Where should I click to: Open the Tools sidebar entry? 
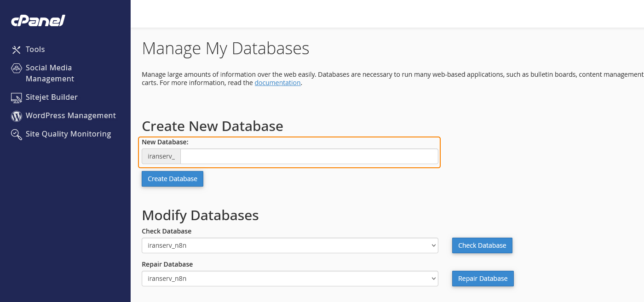point(35,49)
